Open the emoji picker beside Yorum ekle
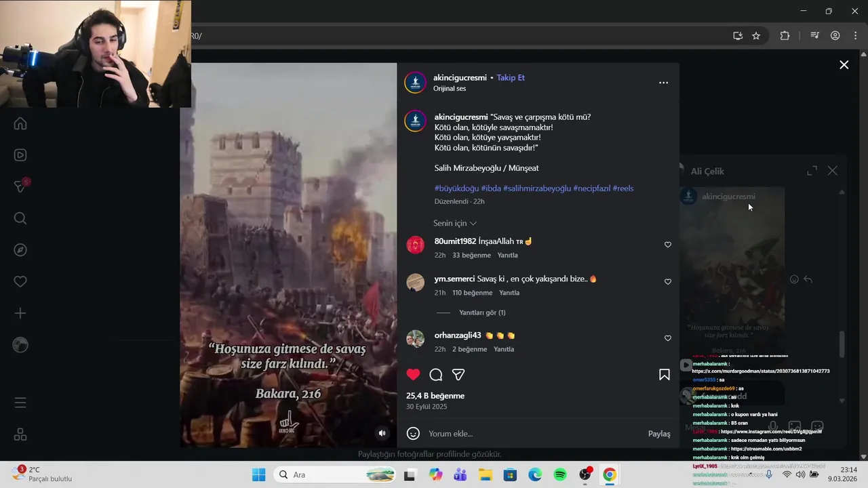Image resolution: width=868 pixels, height=488 pixels. point(413,433)
